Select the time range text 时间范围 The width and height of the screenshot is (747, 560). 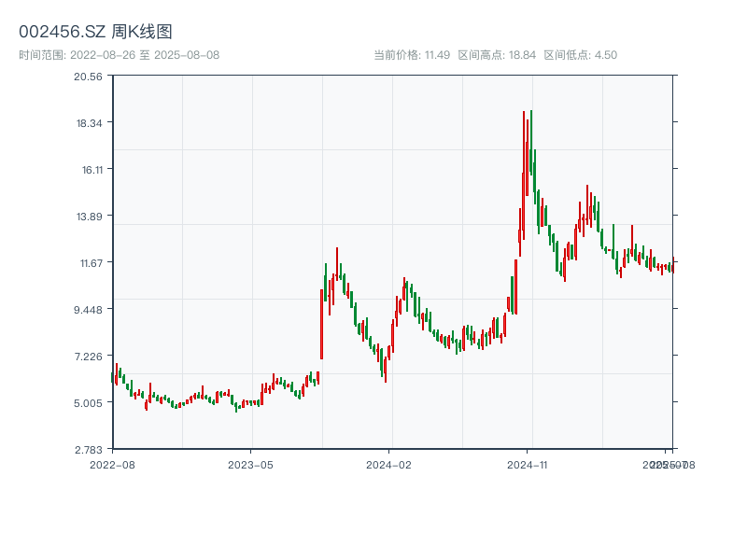coord(119,55)
